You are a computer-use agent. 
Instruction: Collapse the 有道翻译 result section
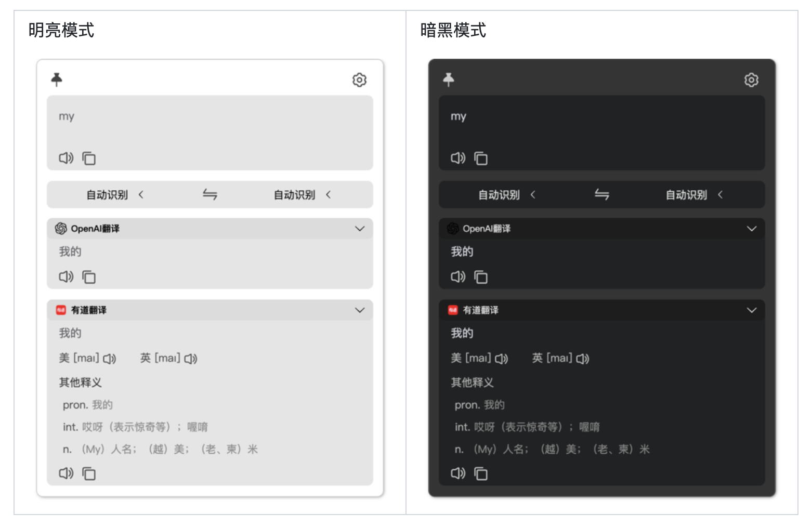[359, 310]
